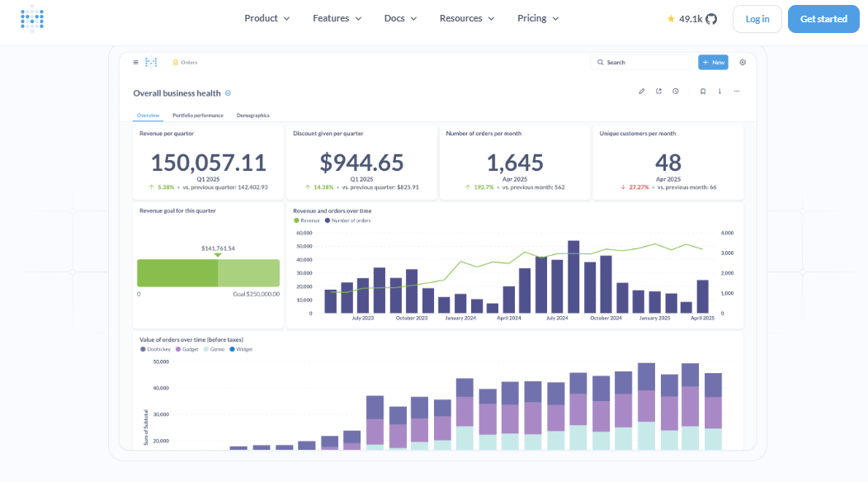This screenshot has height=482, width=868.
Task: Click the Discount given per quarter title
Action: 328,134
